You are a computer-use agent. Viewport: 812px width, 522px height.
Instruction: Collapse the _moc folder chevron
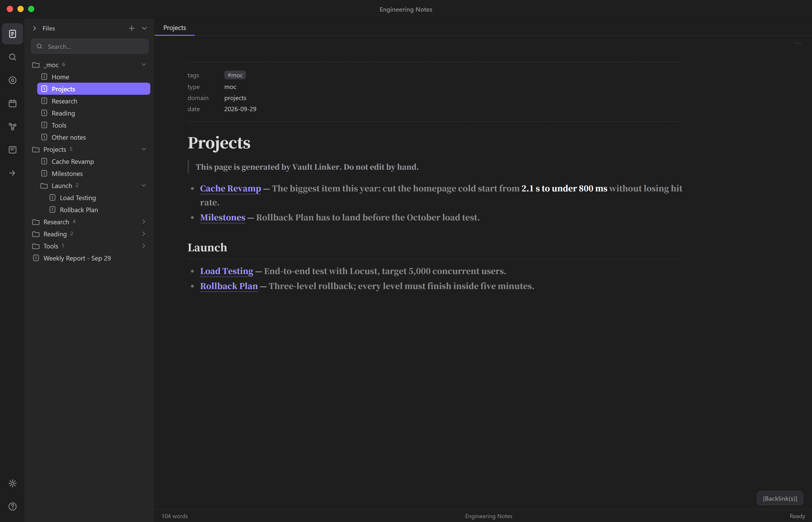[144, 64]
